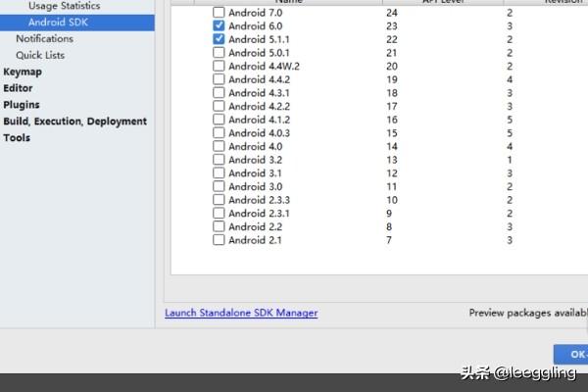This screenshot has height=392, width=588.
Task: Select the Android 4.0.3 checkbox
Action: pos(219,133)
